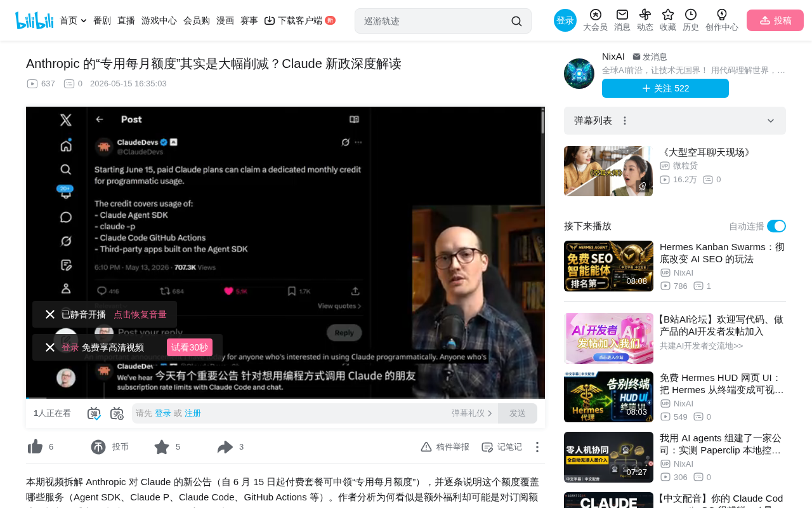Image resolution: width=812 pixels, height=508 pixels.
Task: Click the blue 登录 avatar button
Action: 565,20
